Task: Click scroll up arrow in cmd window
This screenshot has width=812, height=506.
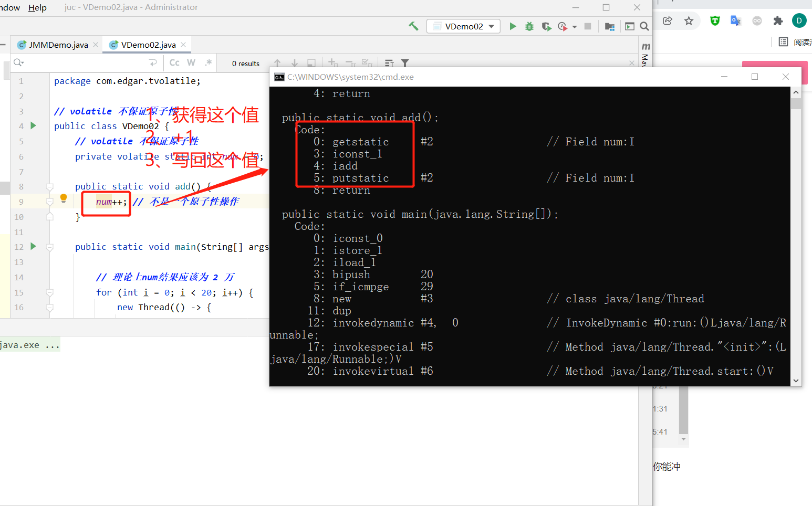Action: [x=796, y=92]
